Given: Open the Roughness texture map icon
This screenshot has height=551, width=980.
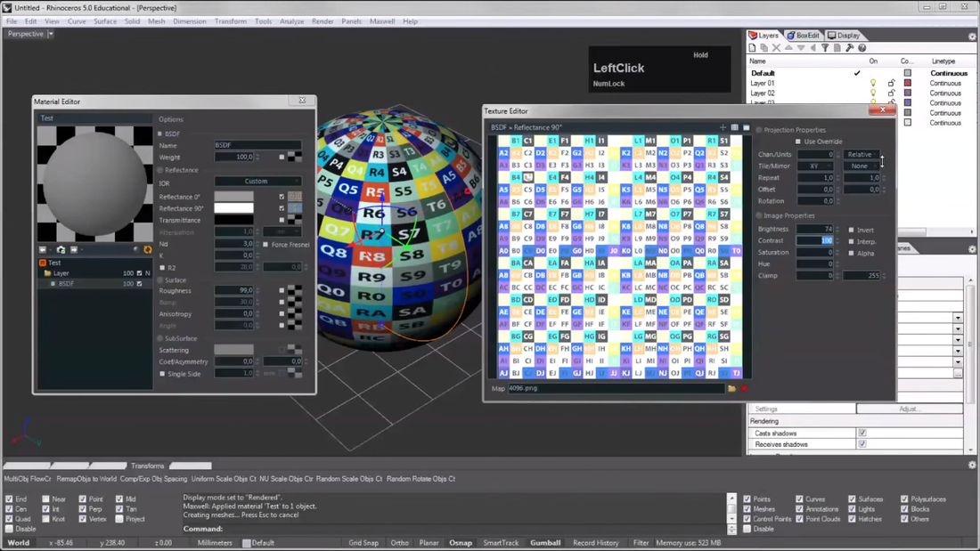Looking at the screenshot, I should point(294,290).
